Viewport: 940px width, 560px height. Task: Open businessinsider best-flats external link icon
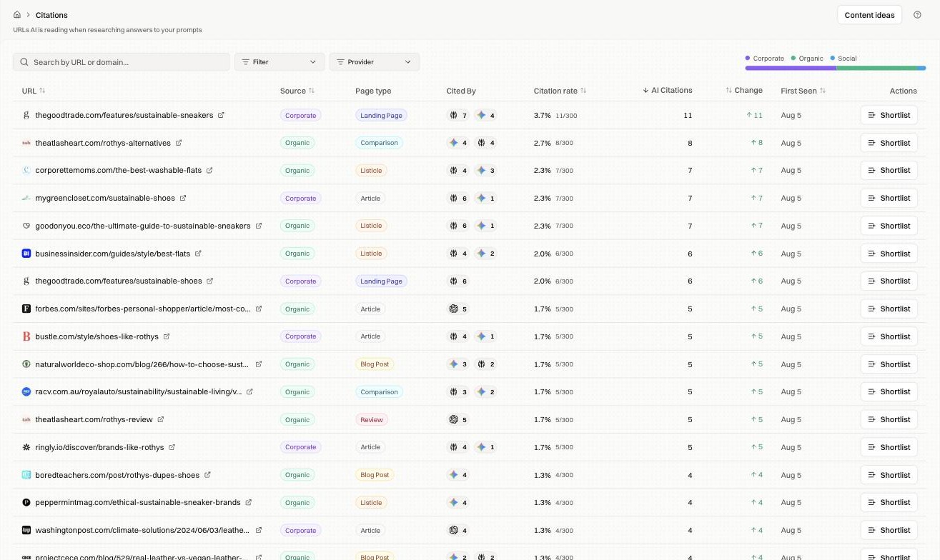click(198, 254)
